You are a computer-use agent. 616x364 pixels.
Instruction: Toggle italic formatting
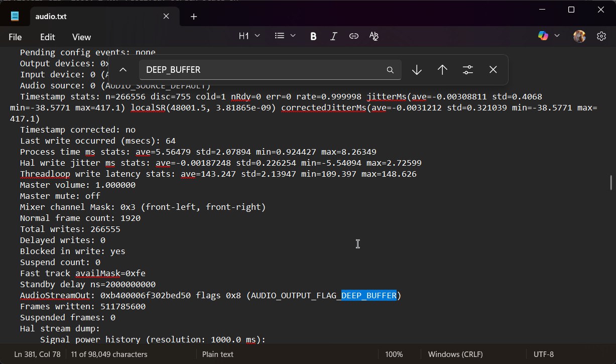tap(333, 36)
